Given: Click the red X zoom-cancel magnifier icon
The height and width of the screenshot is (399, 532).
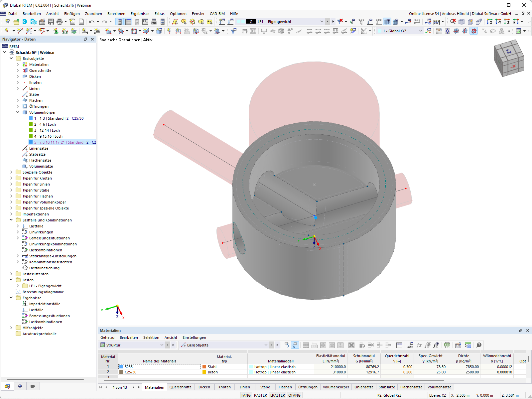Looking at the screenshot, I should [453, 22].
